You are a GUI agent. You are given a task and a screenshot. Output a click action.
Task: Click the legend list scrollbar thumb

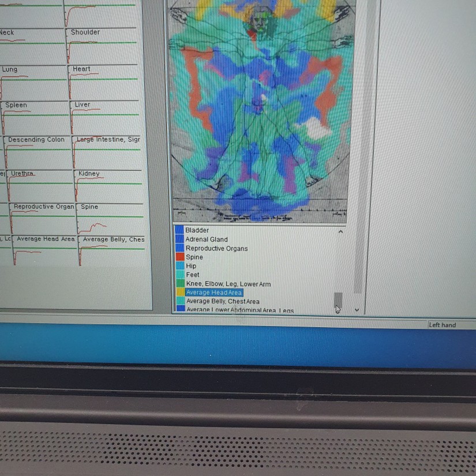[x=338, y=300]
